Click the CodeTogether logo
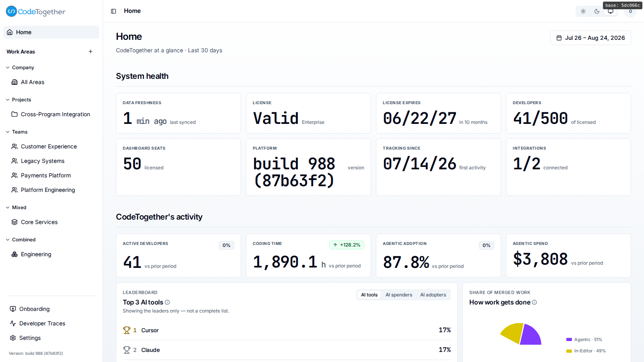The image size is (644, 362). tap(35, 12)
